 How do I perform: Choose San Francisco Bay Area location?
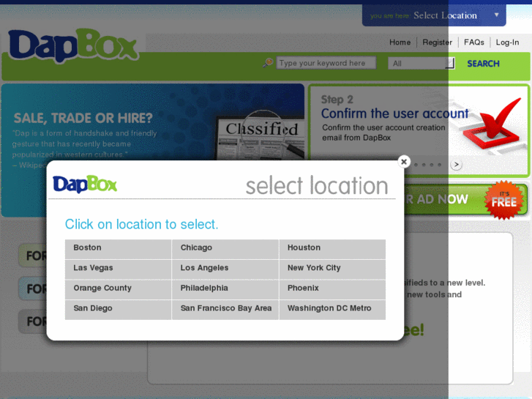point(225,310)
